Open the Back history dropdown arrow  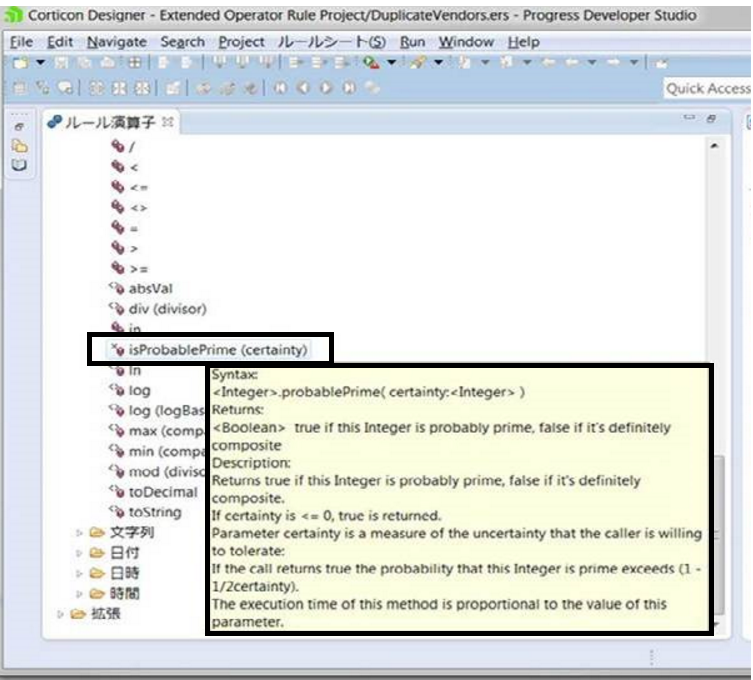point(592,62)
